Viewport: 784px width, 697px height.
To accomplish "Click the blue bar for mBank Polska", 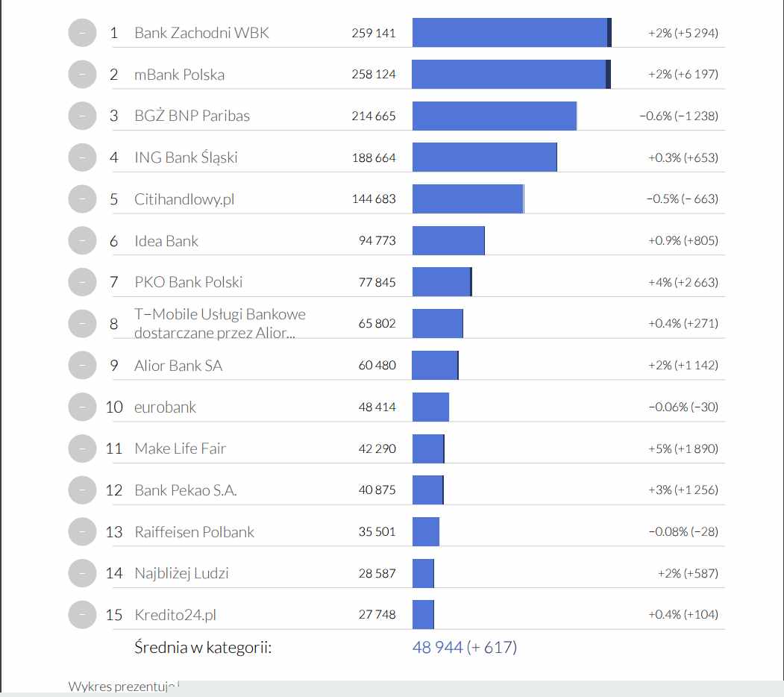I will (510, 75).
